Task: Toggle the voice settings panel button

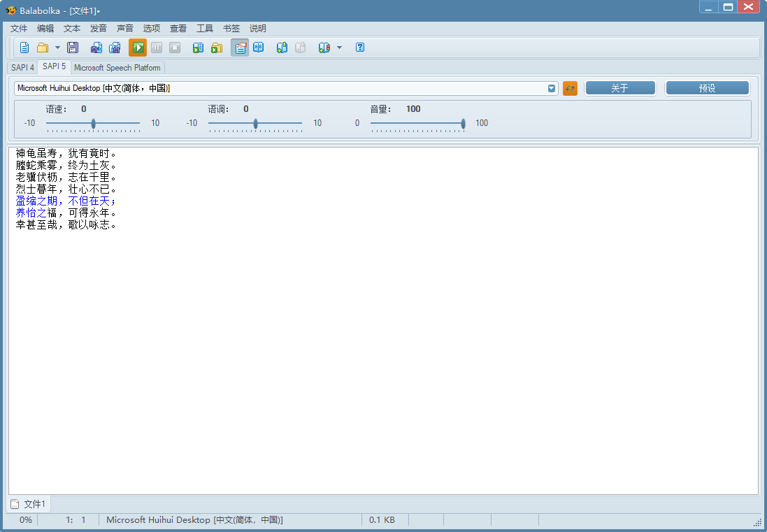Action: click(240, 48)
